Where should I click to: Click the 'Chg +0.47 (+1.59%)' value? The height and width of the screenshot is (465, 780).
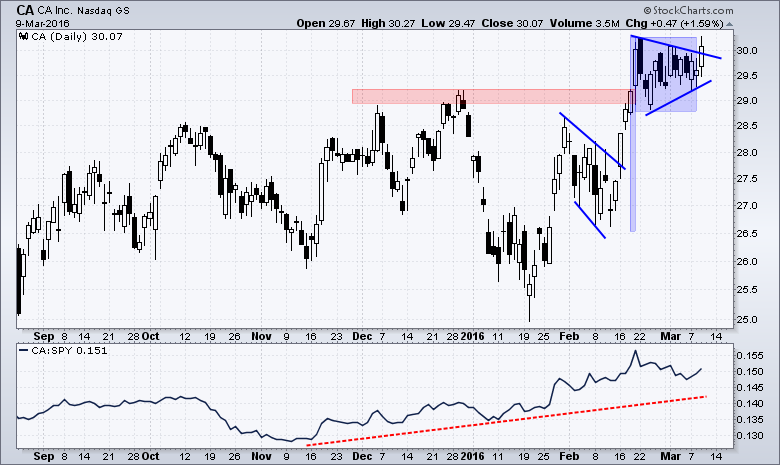coord(674,23)
